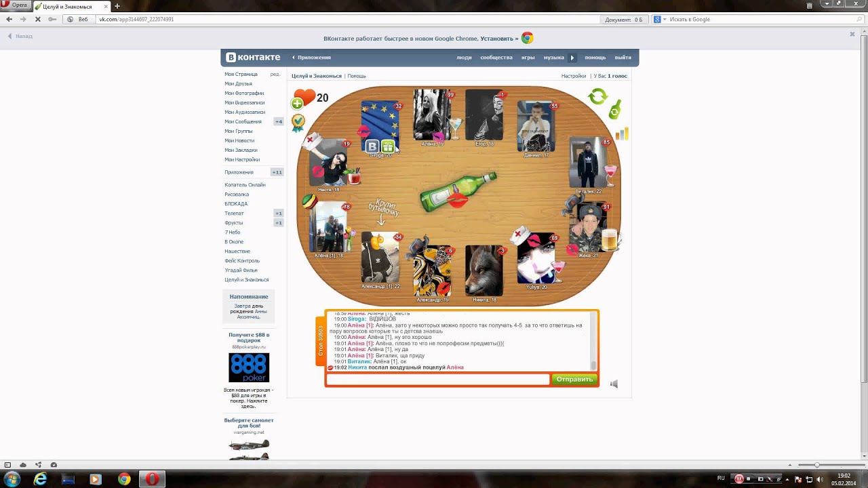
Task: Click the red drink beside Настя
Action: click(x=353, y=176)
